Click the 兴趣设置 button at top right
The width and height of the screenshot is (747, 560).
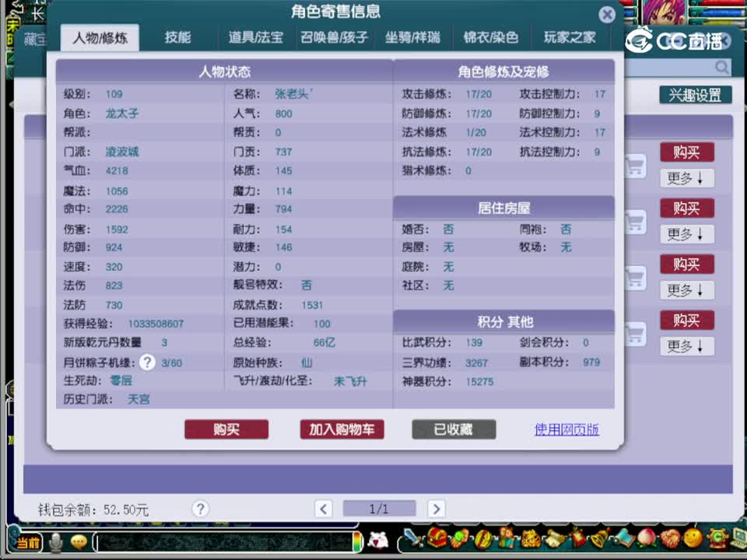(695, 96)
